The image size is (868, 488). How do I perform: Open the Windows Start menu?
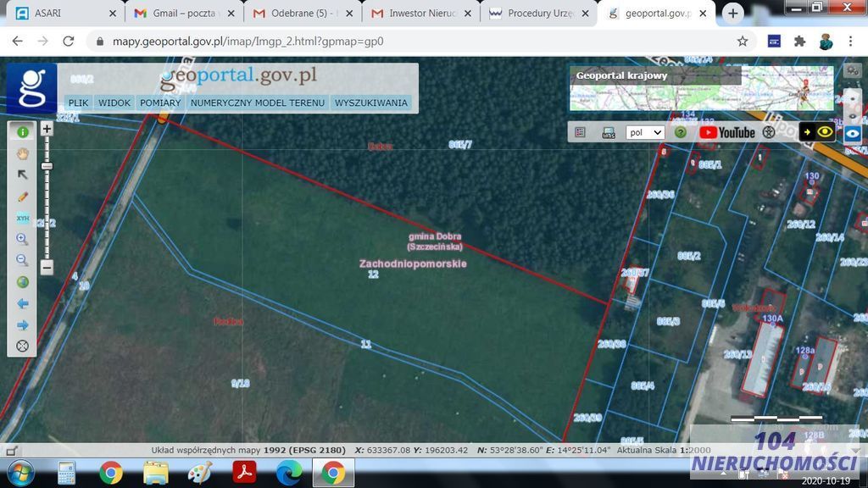[21, 473]
